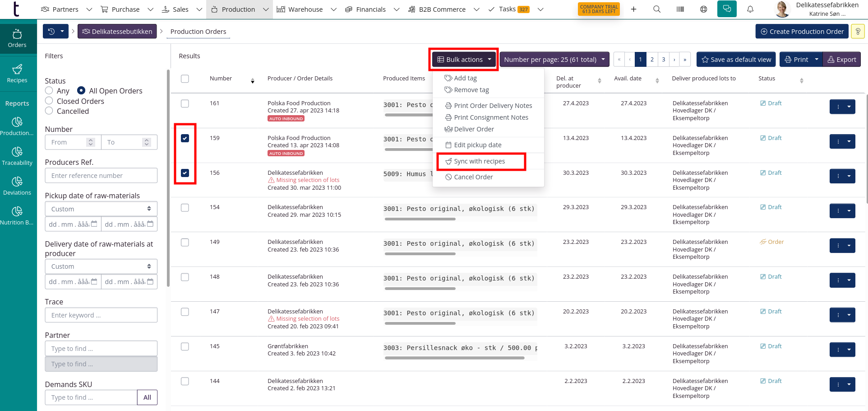Image resolution: width=868 pixels, height=411 pixels.
Task: Click Save as default view button
Action: (x=736, y=60)
